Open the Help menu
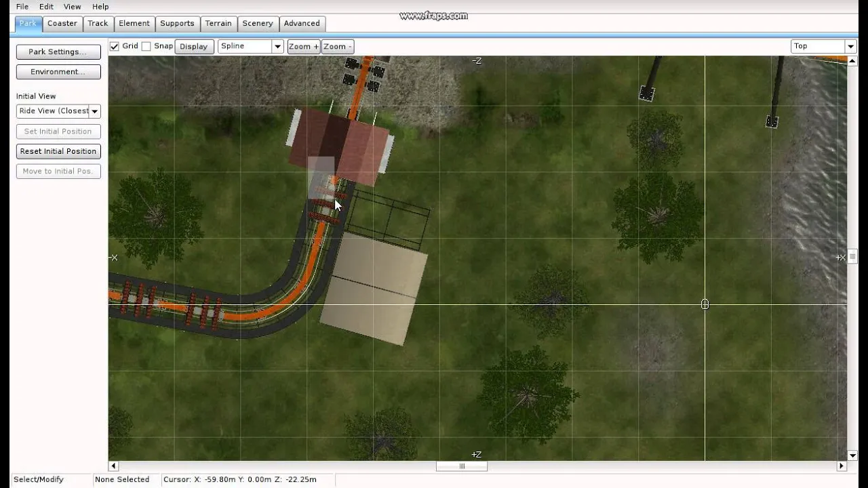This screenshot has width=868, height=488. click(x=100, y=7)
